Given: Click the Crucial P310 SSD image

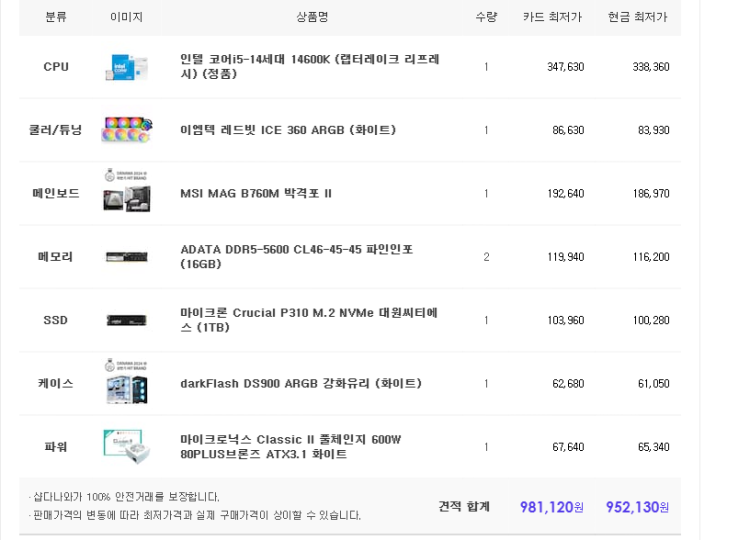Looking at the screenshot, I should [x=126, y=320].
